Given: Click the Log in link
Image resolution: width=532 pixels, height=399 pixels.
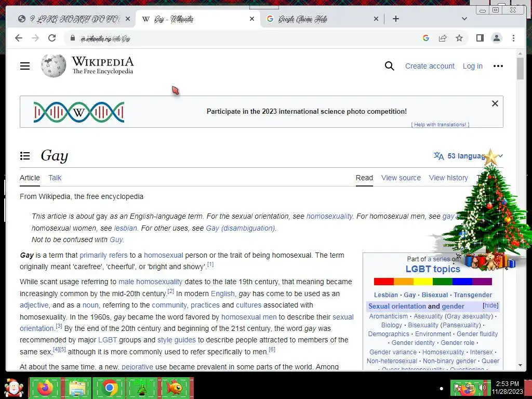Looking at the screenshot, I should pos(473,66).
